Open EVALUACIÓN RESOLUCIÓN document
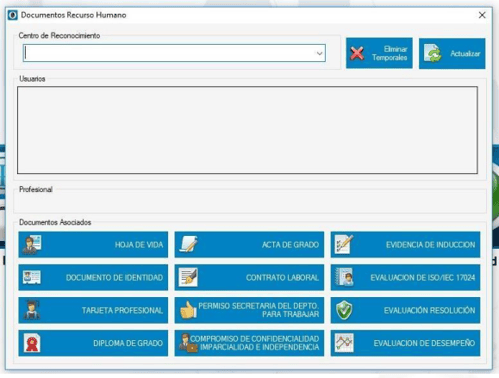Image resolution: width=499 pixels, height=378 pixels. pos(405,310)
